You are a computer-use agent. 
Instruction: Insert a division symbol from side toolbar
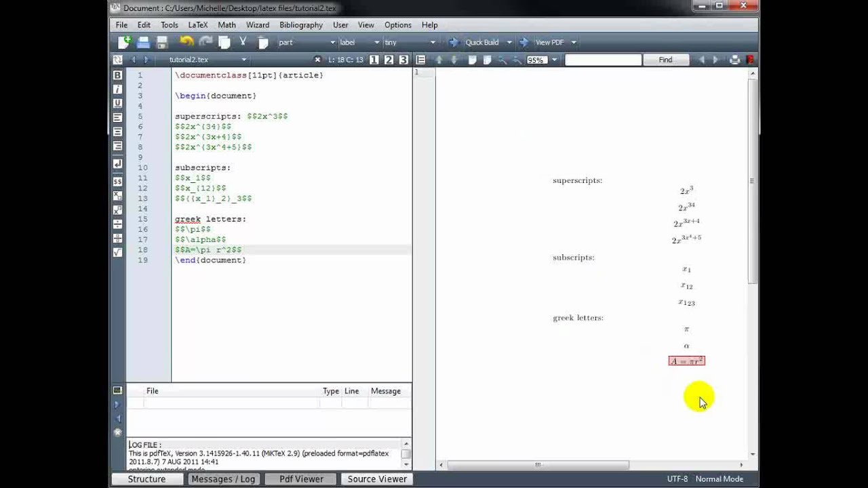click(117, 224)
